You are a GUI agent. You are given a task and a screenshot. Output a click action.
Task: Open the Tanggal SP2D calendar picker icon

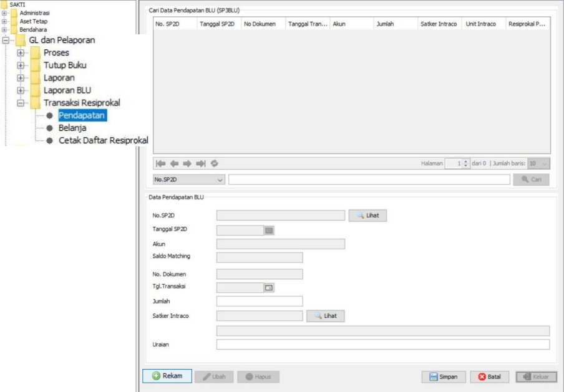click(x=270, y=231)
